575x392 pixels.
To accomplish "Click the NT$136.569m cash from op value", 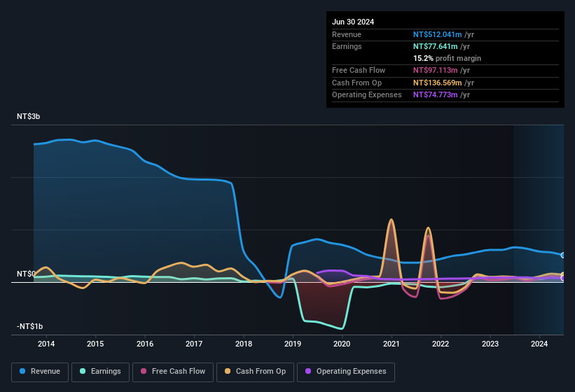I will (438, 83).
